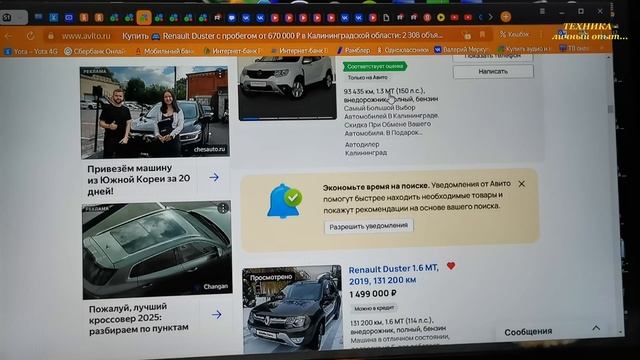Click the Только на Авито badge
Screen dimensions: 640x360
(x=368, y=77)
